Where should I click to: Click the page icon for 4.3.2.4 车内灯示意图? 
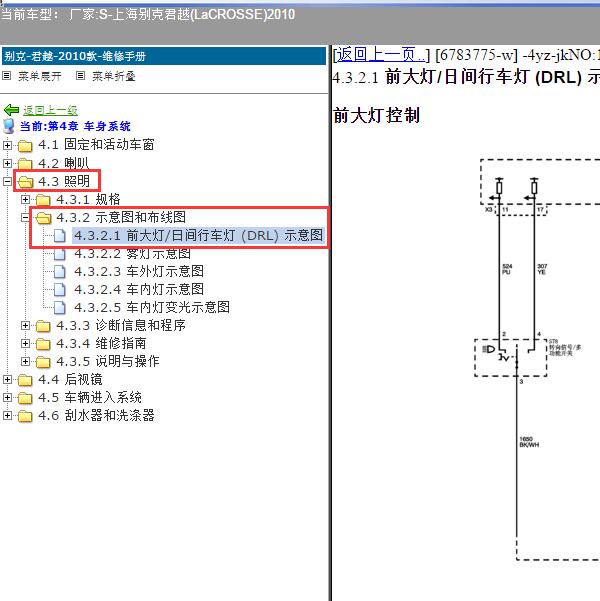click(59, 290)
